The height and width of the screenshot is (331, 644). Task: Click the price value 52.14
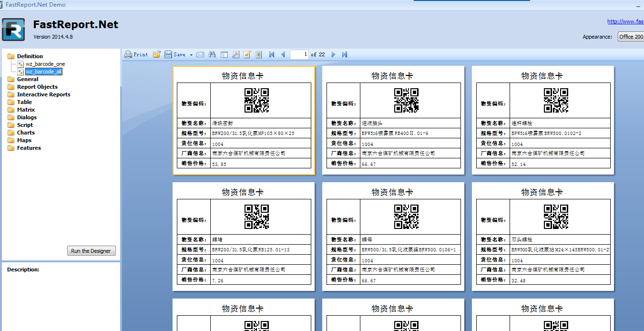pyautogui.click(x=519, y=164)
